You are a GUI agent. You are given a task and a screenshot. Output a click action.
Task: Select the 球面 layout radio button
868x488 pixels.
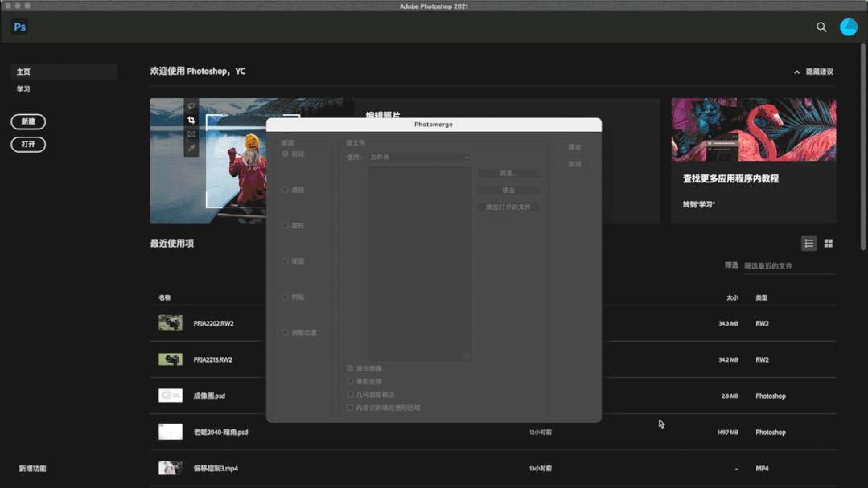click(x=285, y=261)
